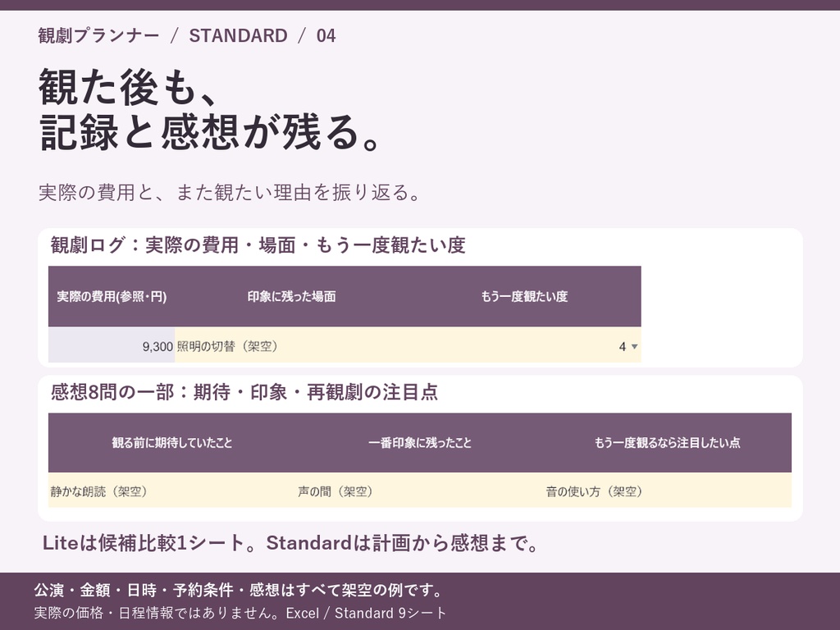Click the header 'もう一度観るなら注目したい点'
This screenshot has width=840, height=630.
[668, 442]
